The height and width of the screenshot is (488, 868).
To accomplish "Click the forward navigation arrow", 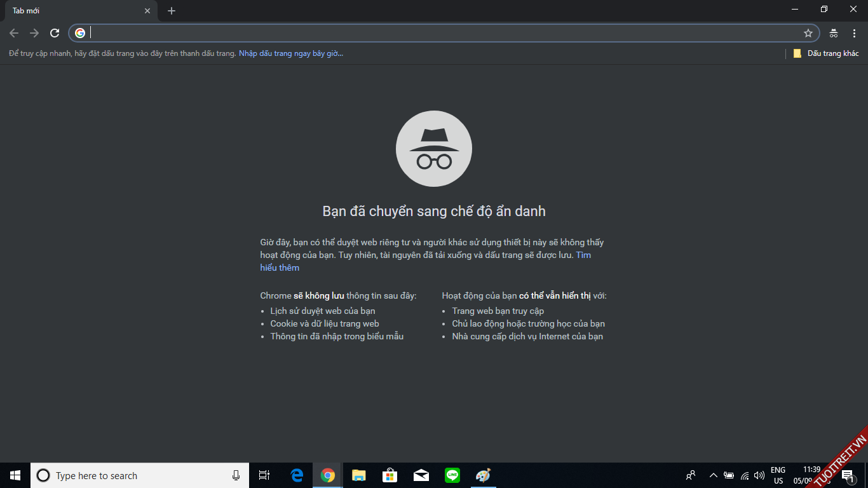I will (x=34, y=33).
